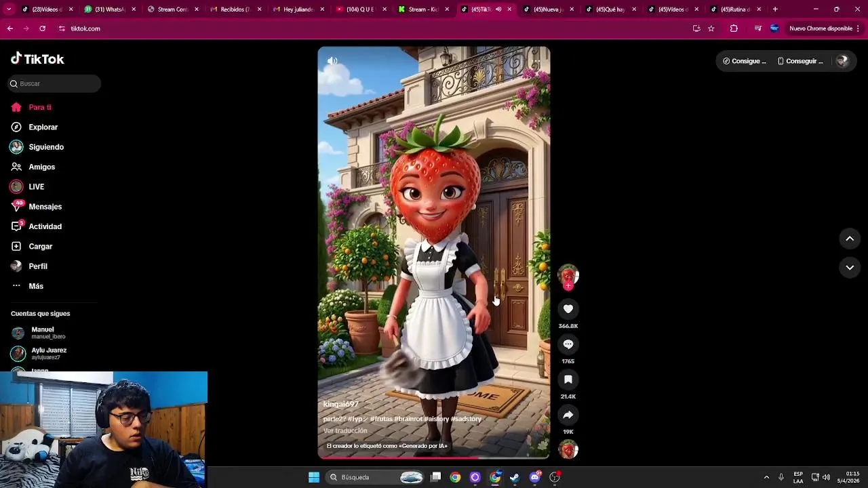
Task: Switch to the Stream - Kick tab
Action: click(x=423, y=9)
